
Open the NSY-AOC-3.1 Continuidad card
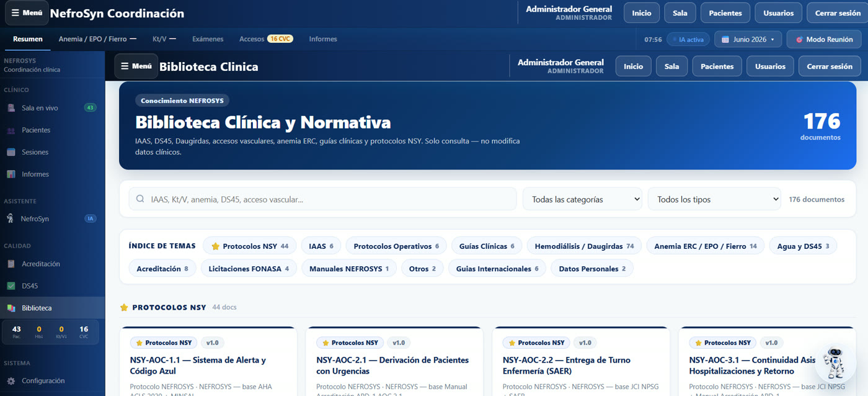[x=768, y=362]
